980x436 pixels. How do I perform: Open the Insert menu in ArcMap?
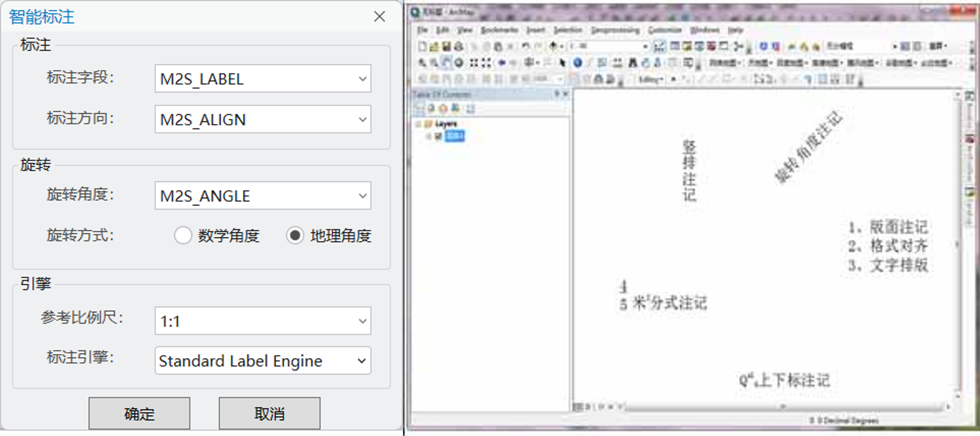(x=536, y=30)
